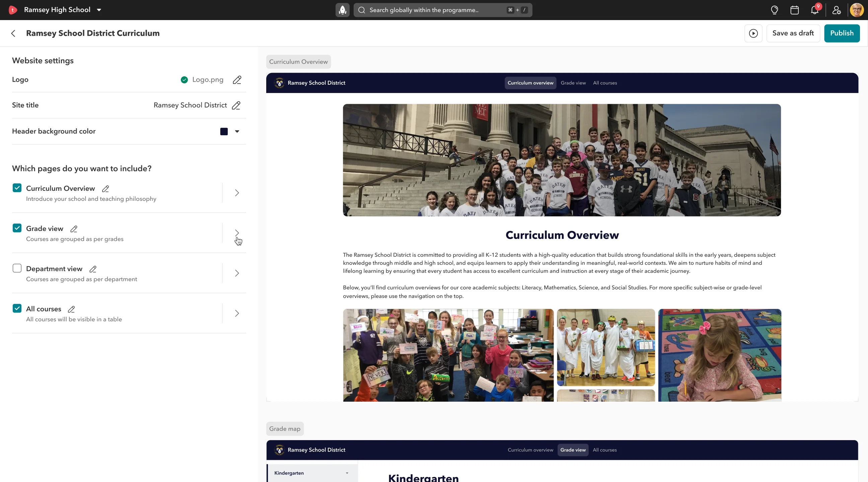868x482 pixels.
Task: Click the Grade map section label chip
Action: click(285, 429)
